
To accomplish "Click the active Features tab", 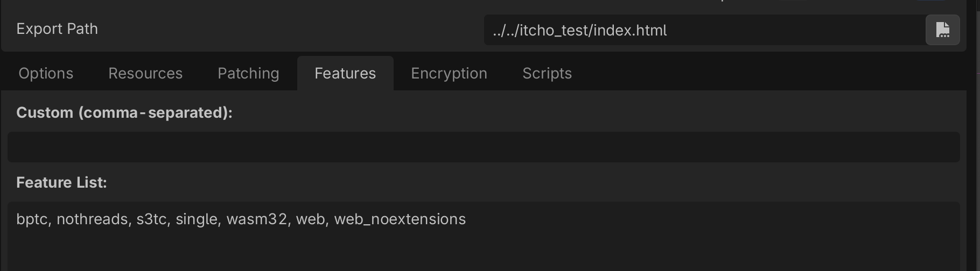I will pyautogui.click(x=345, y=73).
